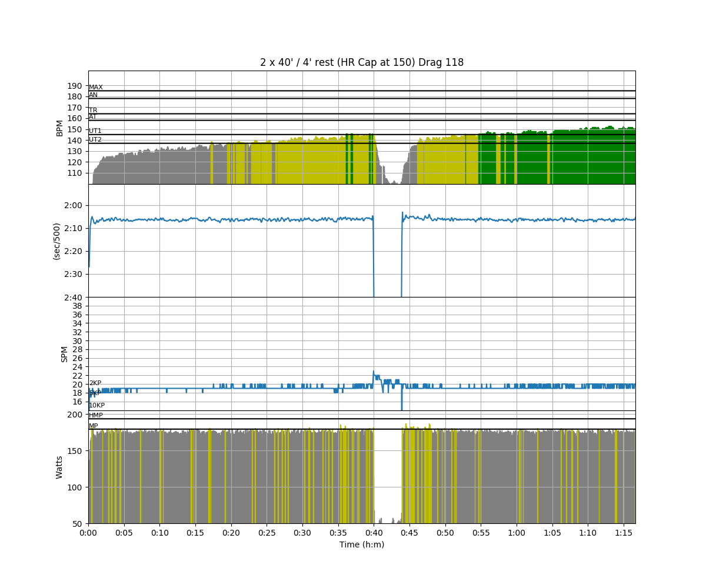The image size is (706, 588).
Task: Click the (sec/500) pace axis label
Action: click(57, 241)
